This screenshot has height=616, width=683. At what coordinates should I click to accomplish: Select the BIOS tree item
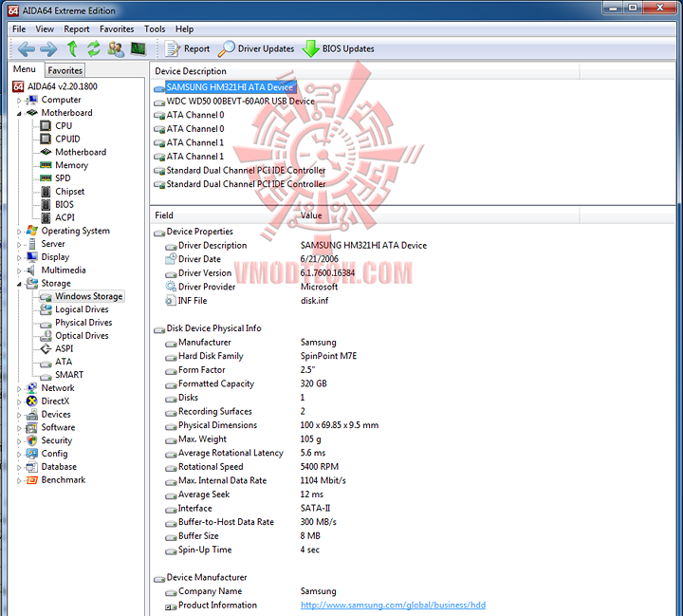pyautogui.click(x=65, y=204)
